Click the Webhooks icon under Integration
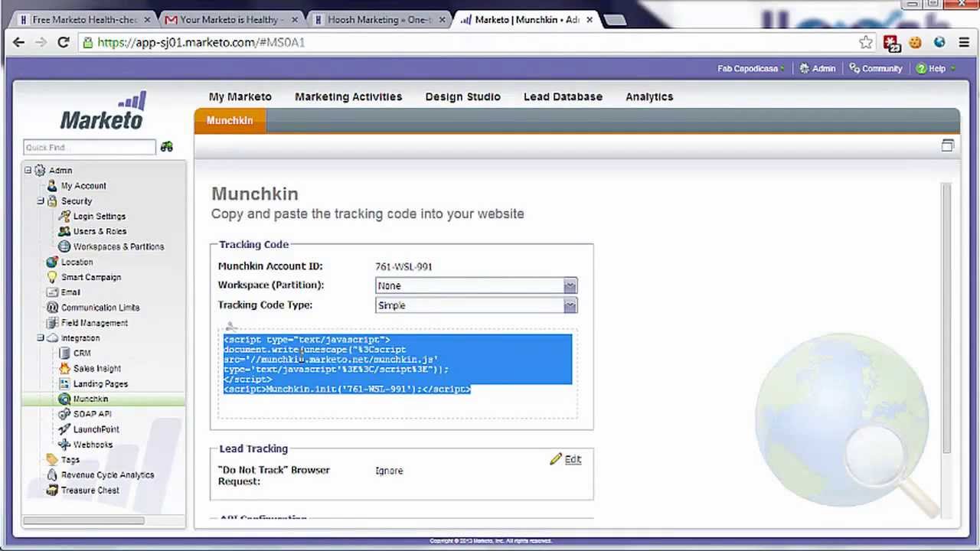 point(65,445)
